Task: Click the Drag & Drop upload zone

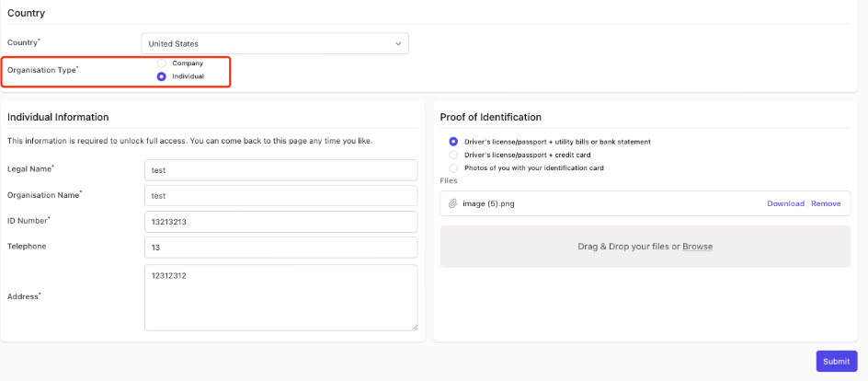Action: click(645, 247)
